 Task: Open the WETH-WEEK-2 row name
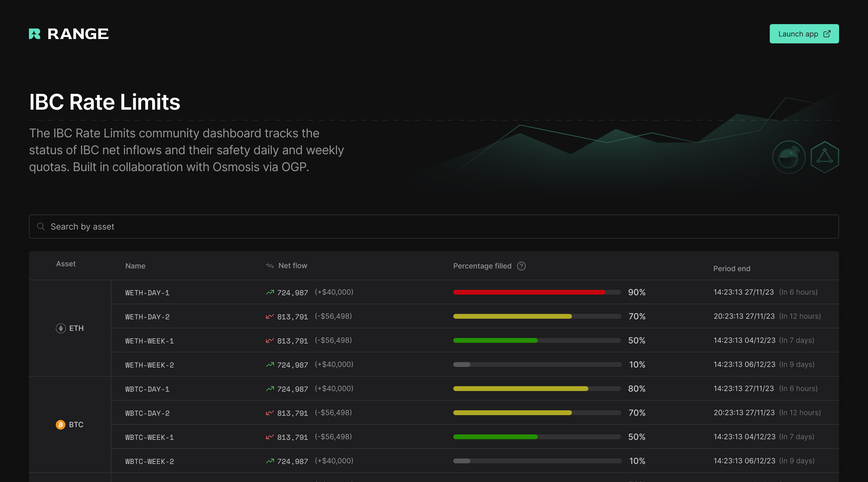(149, 365)
